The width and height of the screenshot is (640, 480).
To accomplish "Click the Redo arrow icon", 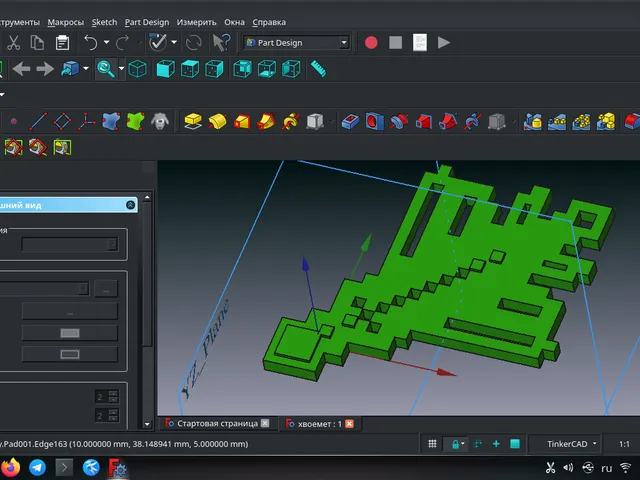I will (122, 42).
